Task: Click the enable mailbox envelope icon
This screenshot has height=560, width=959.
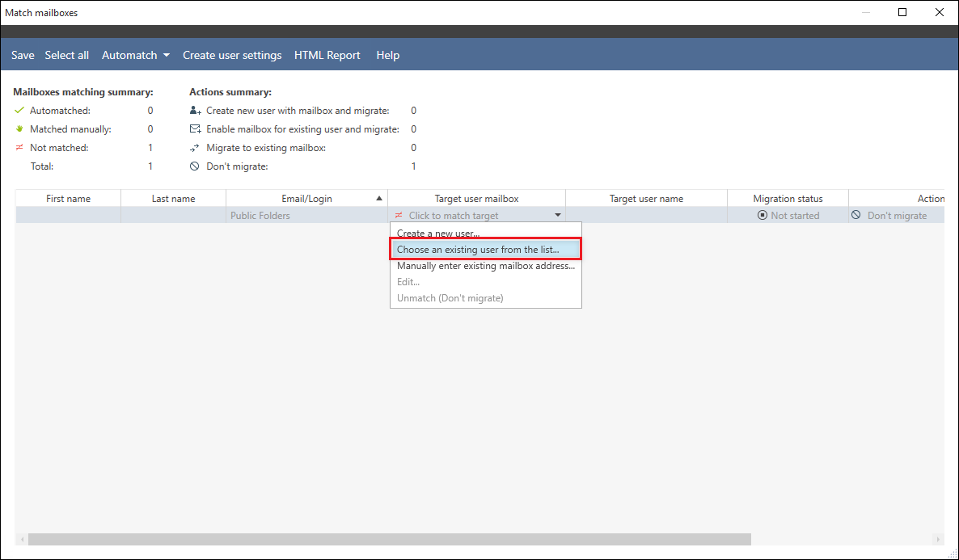Action: click(x=195, y=129)
